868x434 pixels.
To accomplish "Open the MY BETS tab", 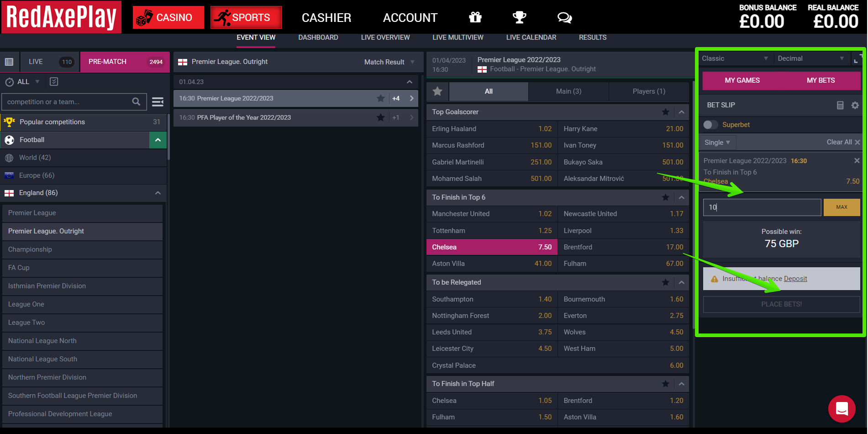I will click(821, 80).
